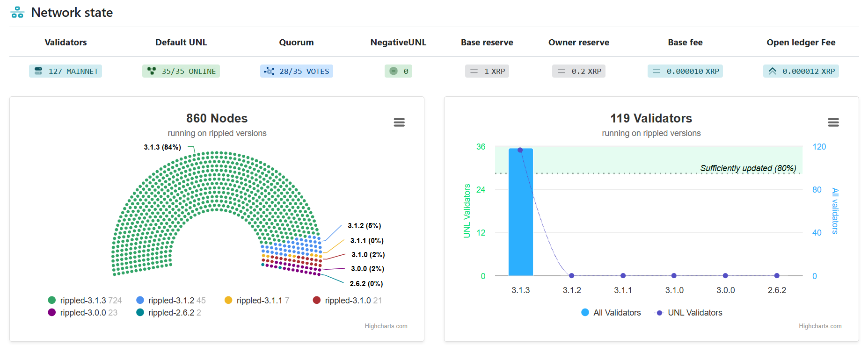
Task: Toggle rippled-3.0.0 legend series
Action: coord(82,313)
